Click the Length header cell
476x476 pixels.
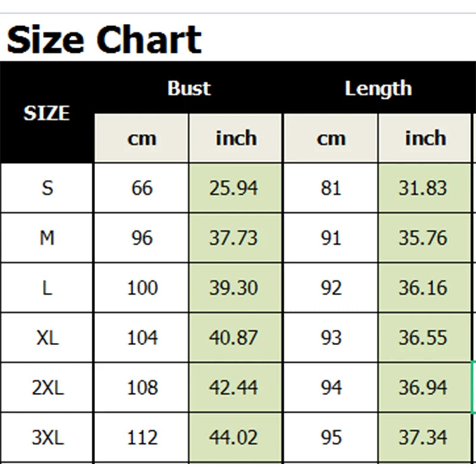[x=378, y=88]
